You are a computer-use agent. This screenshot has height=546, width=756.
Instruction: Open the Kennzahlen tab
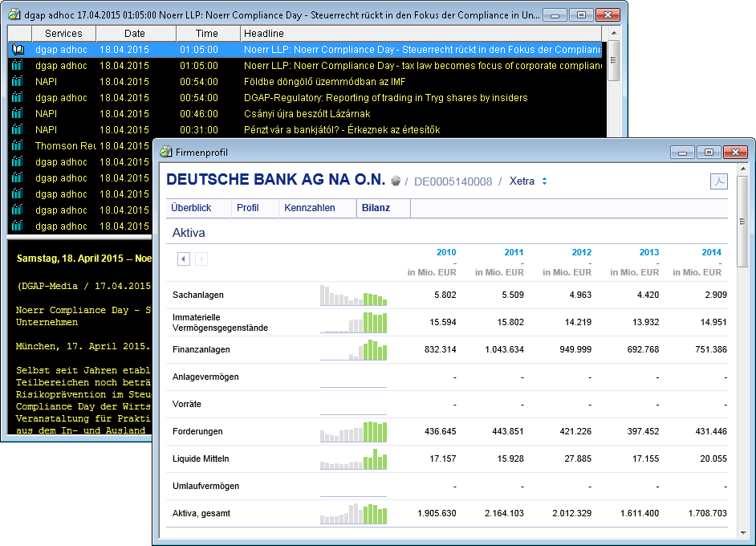pyautogui.click(x=309, y=208)
